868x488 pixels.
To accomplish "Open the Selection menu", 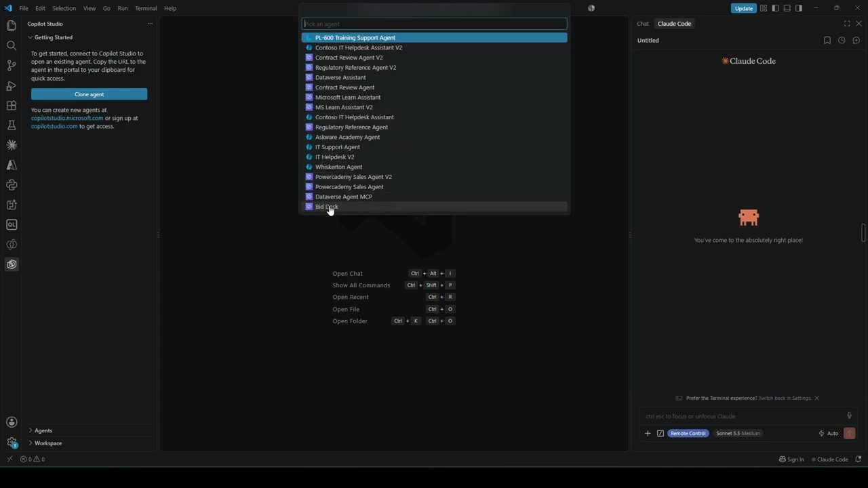I will click(x=64, y=8).
